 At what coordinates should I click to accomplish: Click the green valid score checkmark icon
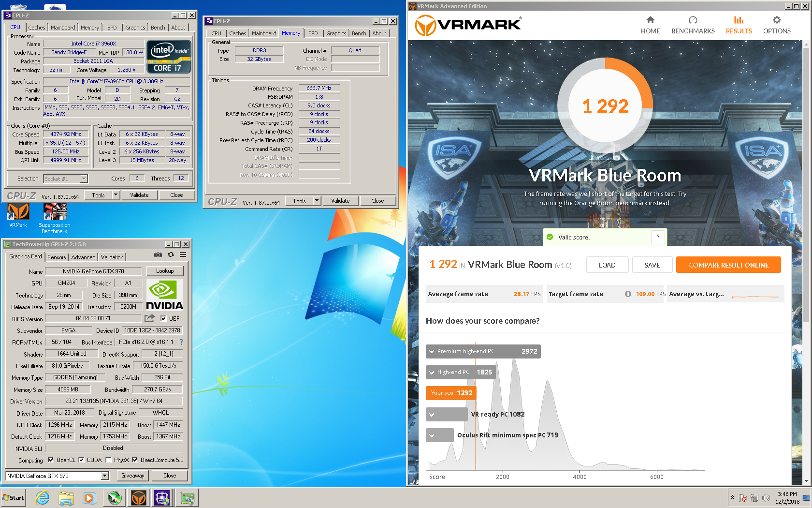pos(550,237)
